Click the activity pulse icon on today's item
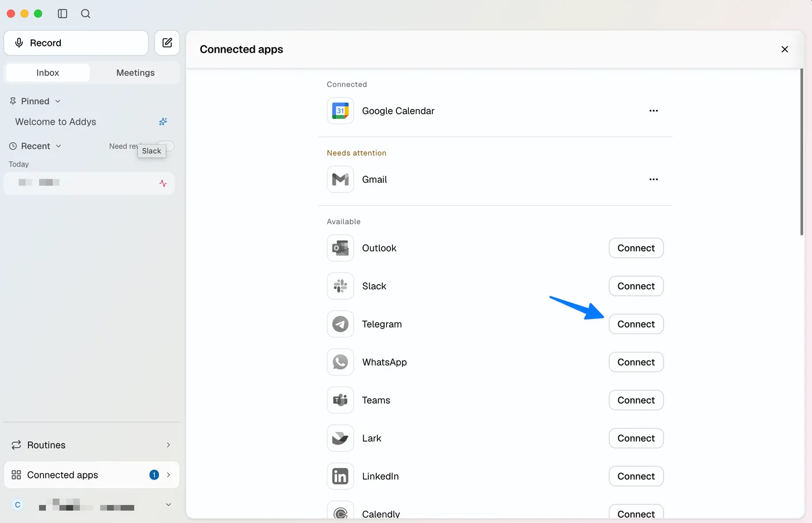 (163, 183)
